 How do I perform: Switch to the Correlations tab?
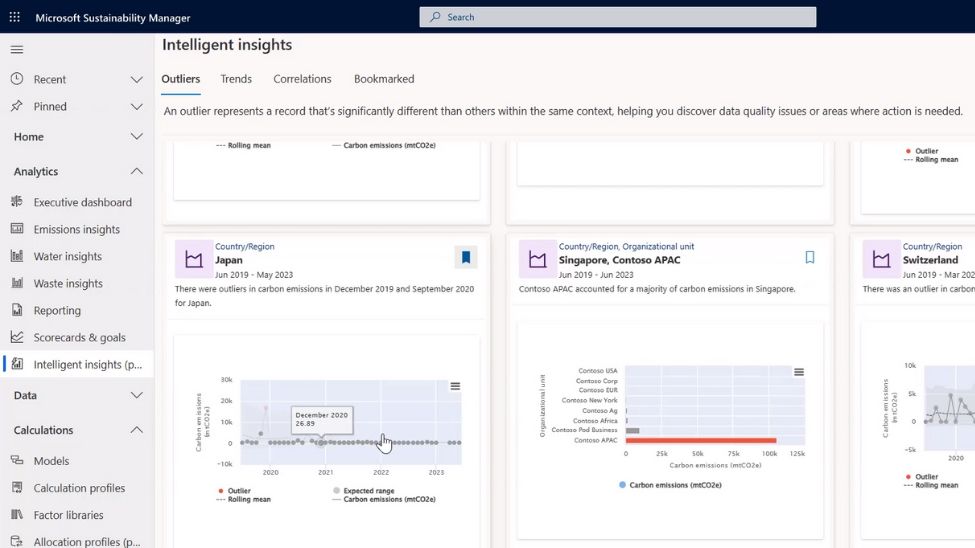tap(302, 79)
